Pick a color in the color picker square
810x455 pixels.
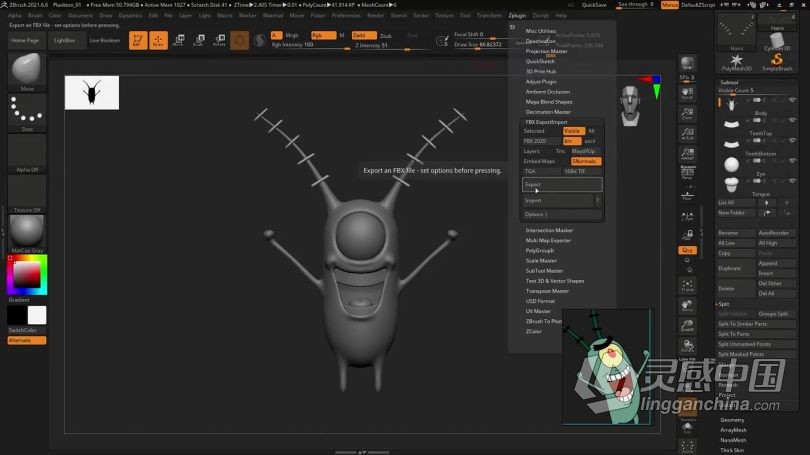tap(27, 274)
